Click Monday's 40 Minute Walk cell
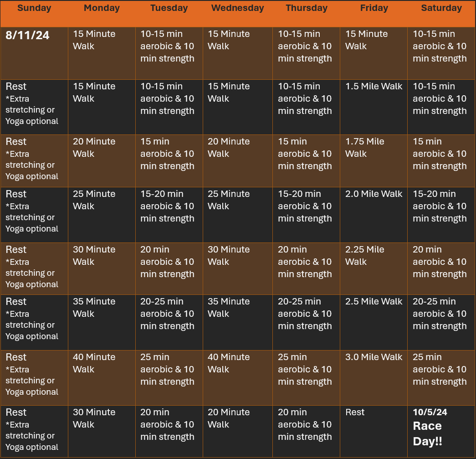The image size is (476, 459). (102, 378)
